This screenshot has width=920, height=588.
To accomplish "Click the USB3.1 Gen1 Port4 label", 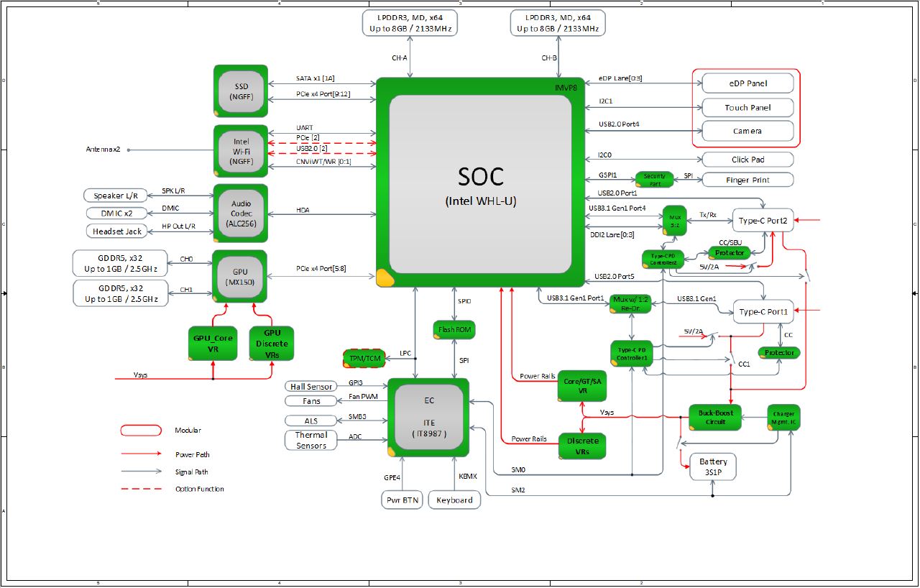I will click(x=617, y=208).
